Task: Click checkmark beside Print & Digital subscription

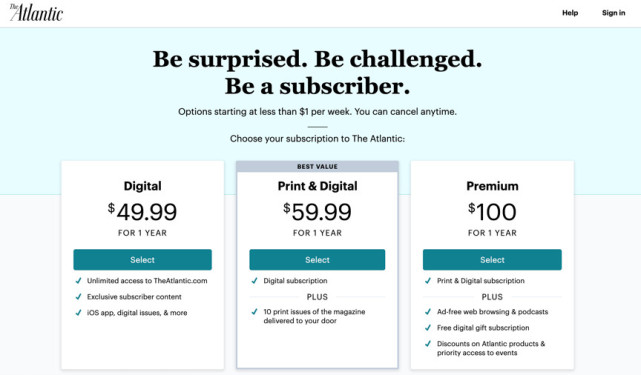Action: (x=428, y=281)
